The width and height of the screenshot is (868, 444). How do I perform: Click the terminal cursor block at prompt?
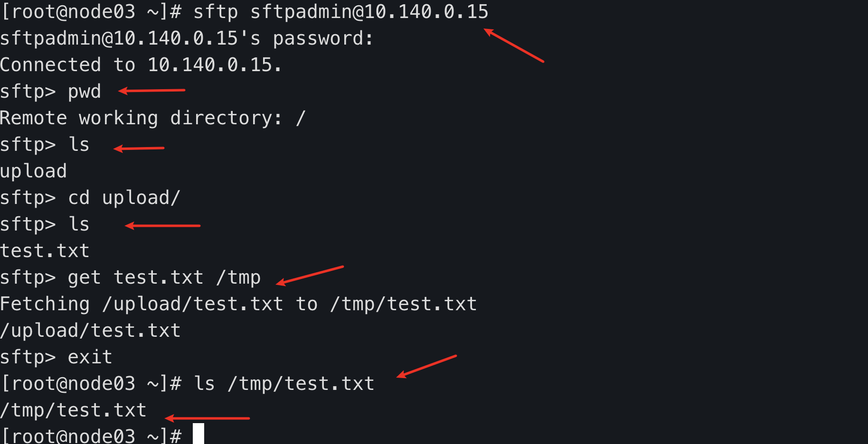coord(198,434)
